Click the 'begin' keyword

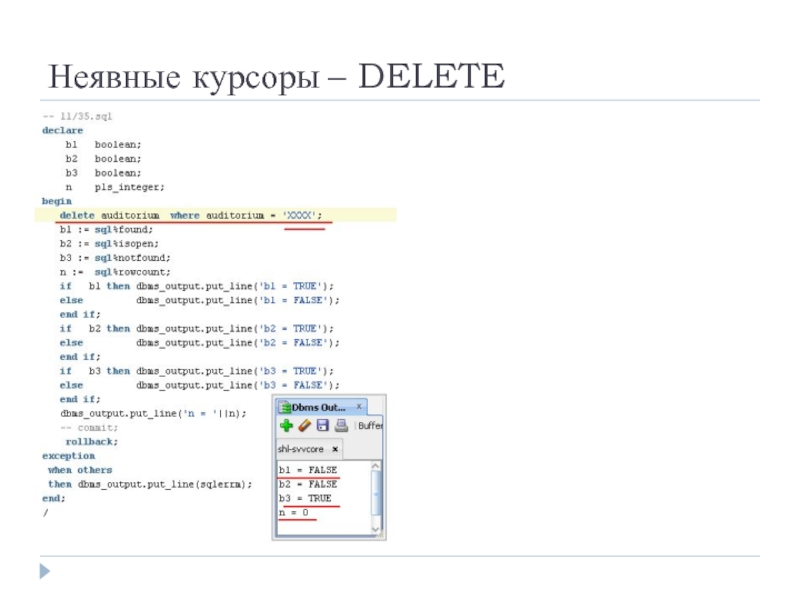click(57, 201)
